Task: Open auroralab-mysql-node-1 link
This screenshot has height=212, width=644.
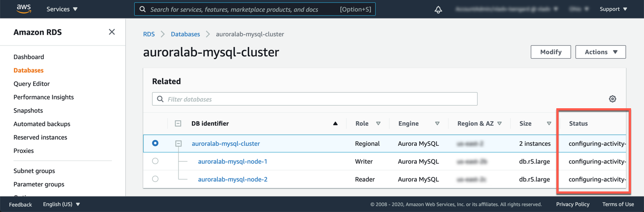Action: pyautogui.click(x=233, y=161)
